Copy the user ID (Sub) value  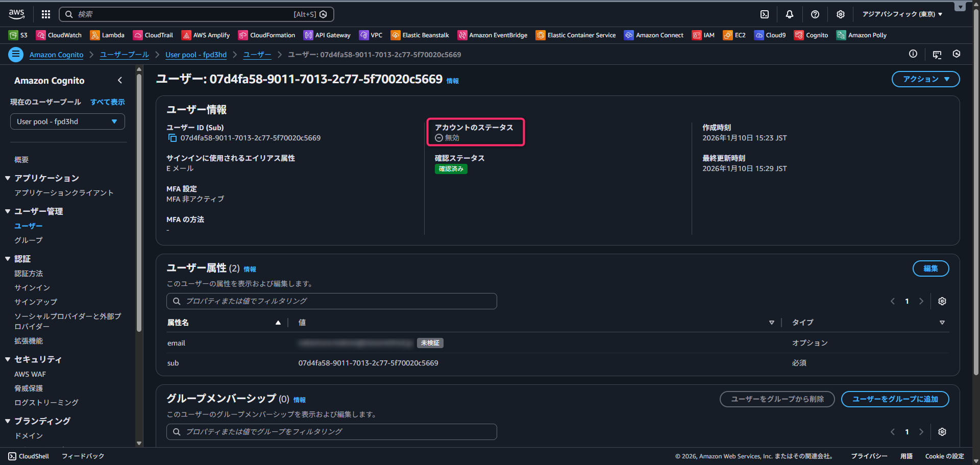coord(173,138)
